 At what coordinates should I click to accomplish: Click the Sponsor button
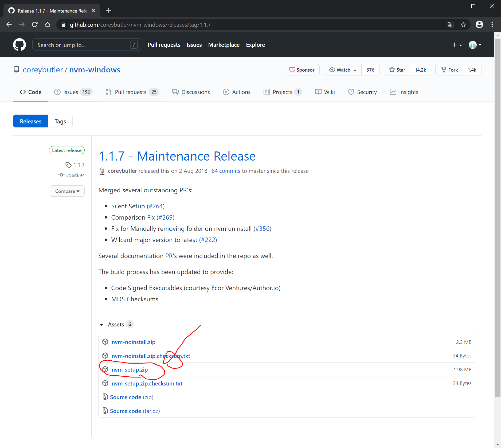[302, 70]
